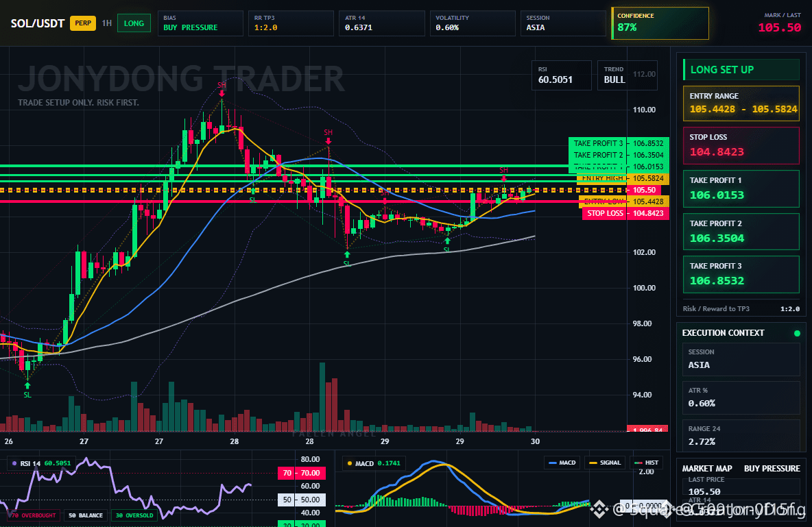Click the BIAS BUY PRESSURE card
This screenshot has width=812, height=527.
[200, 23]
